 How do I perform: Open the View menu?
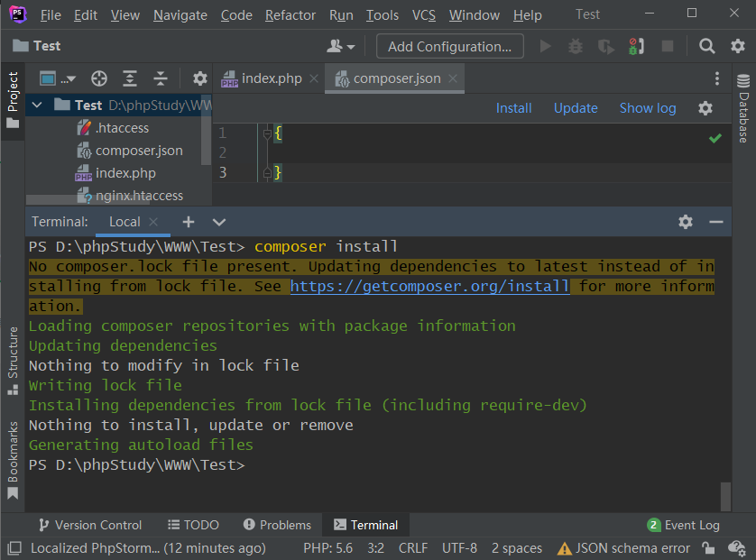(125, 15)
